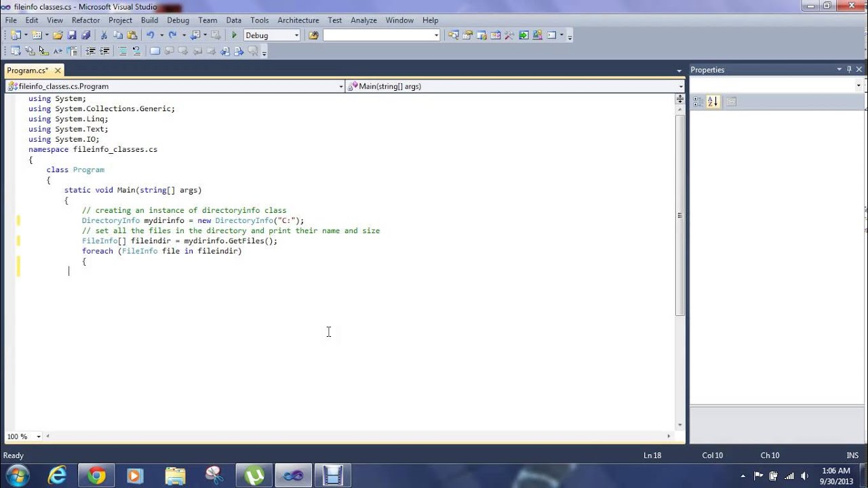Uncomment the selected lines icon
The width and height of the screenshot is (868, 488).
136,51
